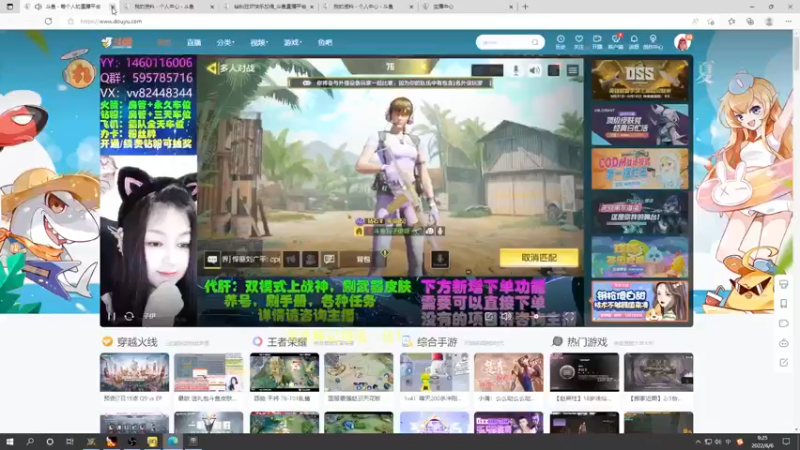
Task: Switch to the second browser tab
Action: tap(169, 7)
